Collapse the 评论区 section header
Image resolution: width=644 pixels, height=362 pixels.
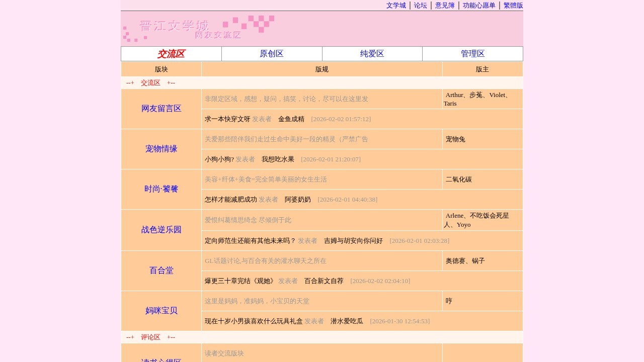pos(150,337)
